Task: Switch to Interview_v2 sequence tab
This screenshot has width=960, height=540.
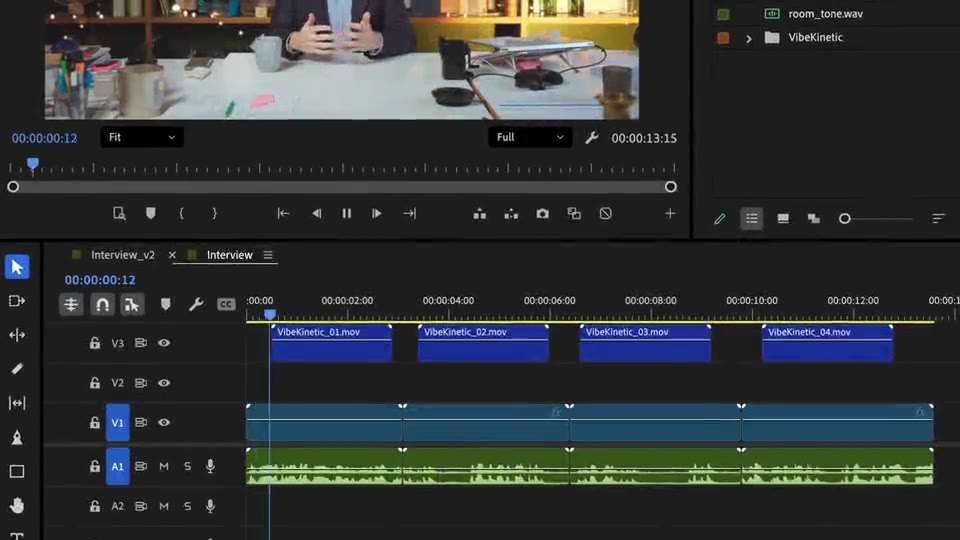Action: tap(122, 255)
